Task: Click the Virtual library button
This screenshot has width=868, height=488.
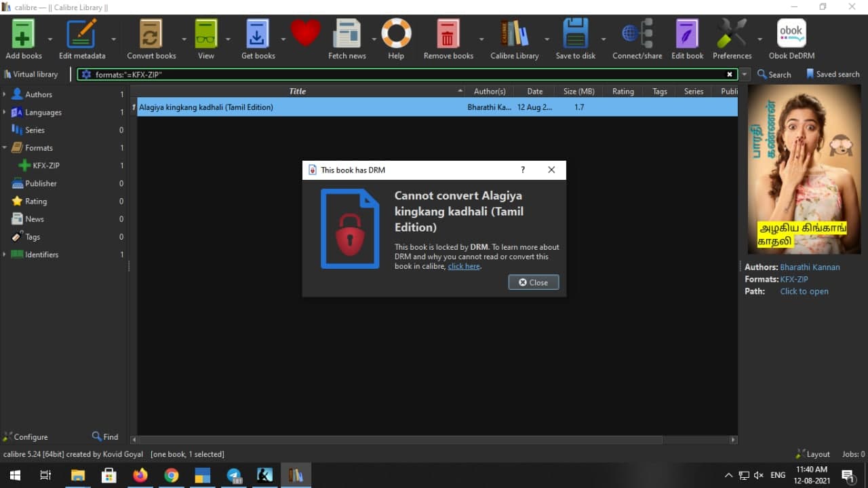Action: coord(31,74)
